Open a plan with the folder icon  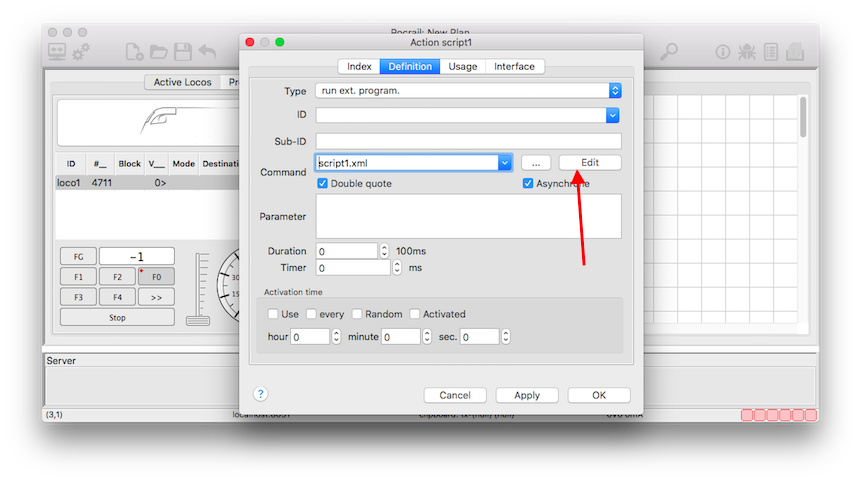tap(159, 51)
